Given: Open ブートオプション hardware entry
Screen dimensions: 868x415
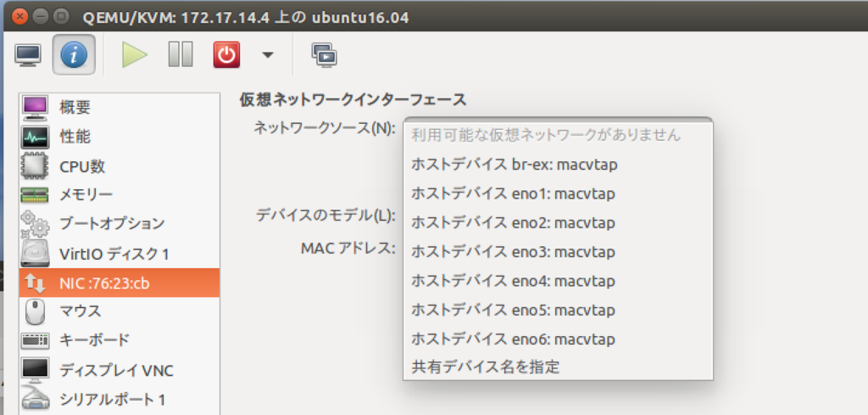Looking at the screenshot, I should click(119, 224).
